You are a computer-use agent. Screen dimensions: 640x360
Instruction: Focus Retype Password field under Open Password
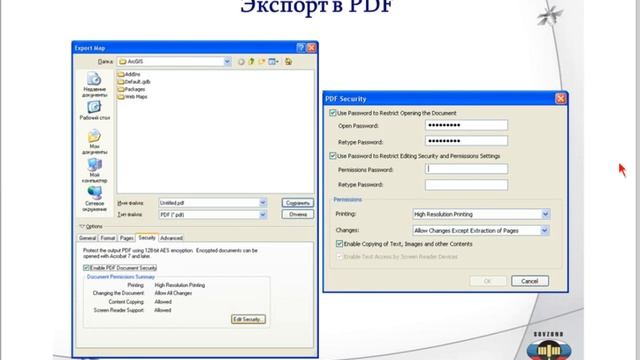tap(466, 141)
